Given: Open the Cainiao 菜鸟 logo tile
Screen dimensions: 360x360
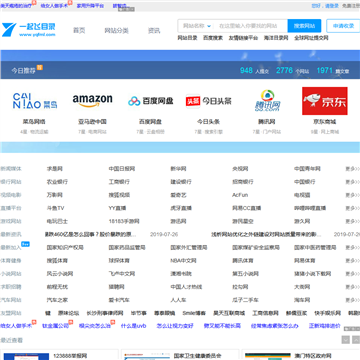Looking at the screenshot, I should coord(35,101).
